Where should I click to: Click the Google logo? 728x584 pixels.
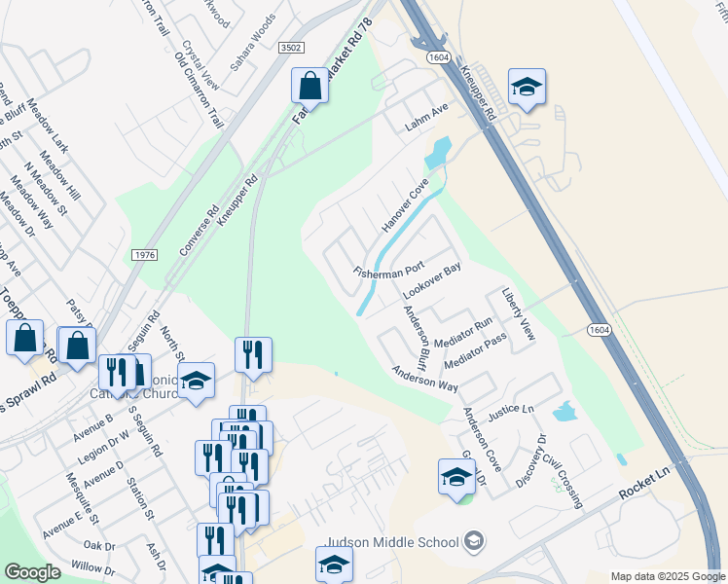coord(32,572)
